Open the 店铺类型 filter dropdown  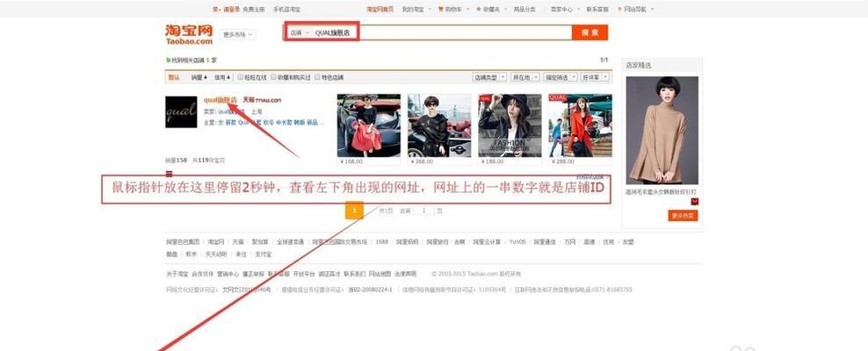pyautogui.click(x=488, y=77)
